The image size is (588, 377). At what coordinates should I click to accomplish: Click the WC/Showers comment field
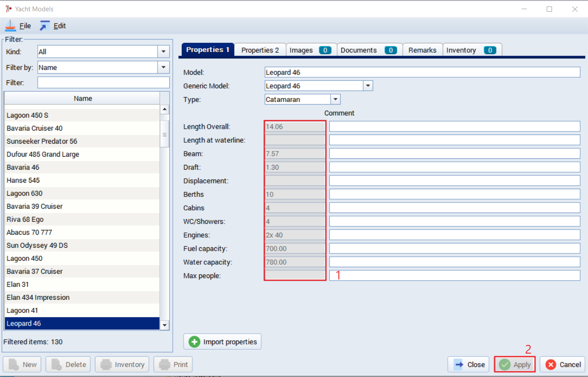pyautogui.click(x=455, y=221)
